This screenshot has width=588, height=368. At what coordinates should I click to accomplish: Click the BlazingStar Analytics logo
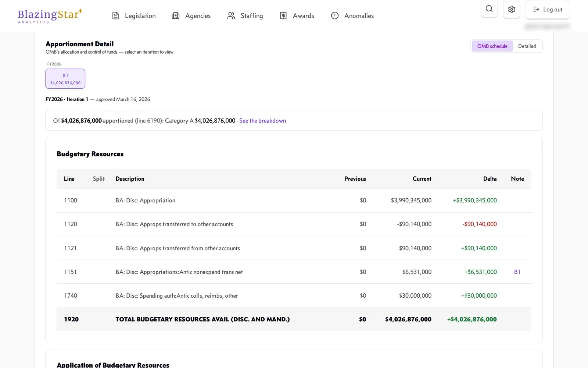click(x=50, y=16)
